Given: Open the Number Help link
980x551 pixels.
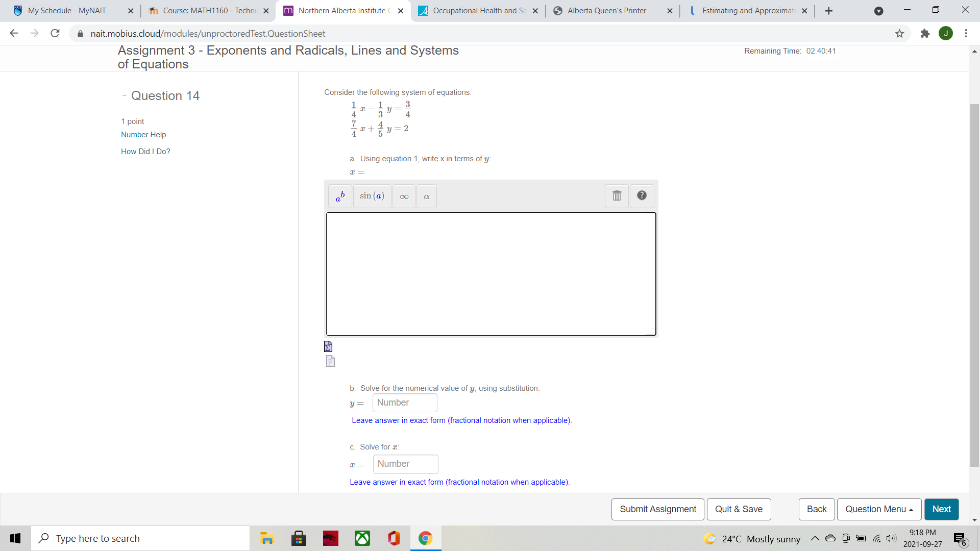Looking at the screenshot, I should coord(143,134).
